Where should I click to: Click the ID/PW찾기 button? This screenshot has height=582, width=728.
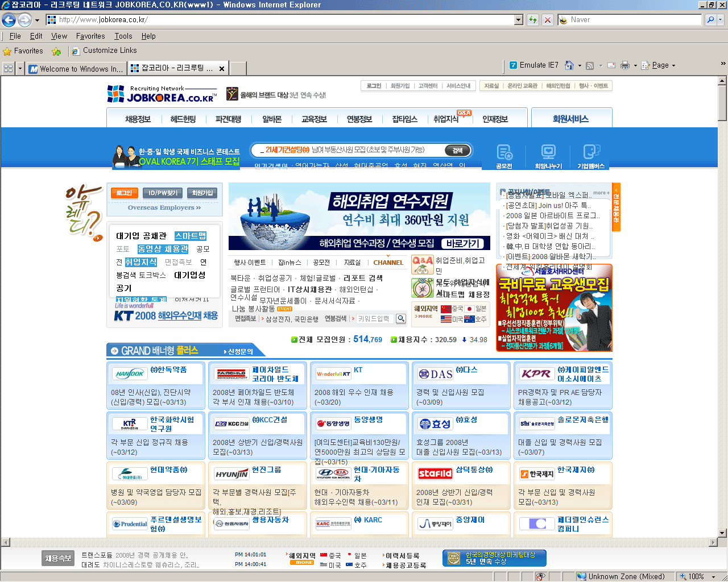[163, 193]
